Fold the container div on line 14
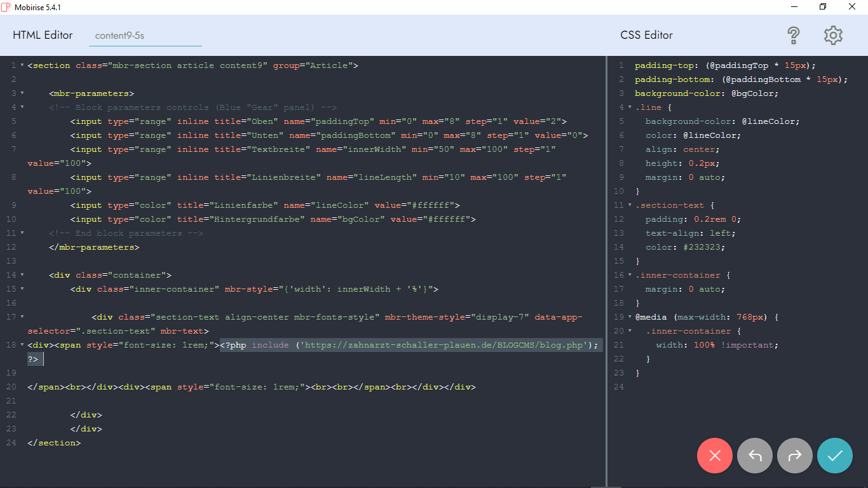This screenshot has width=868, height=488. pos(22,275)
